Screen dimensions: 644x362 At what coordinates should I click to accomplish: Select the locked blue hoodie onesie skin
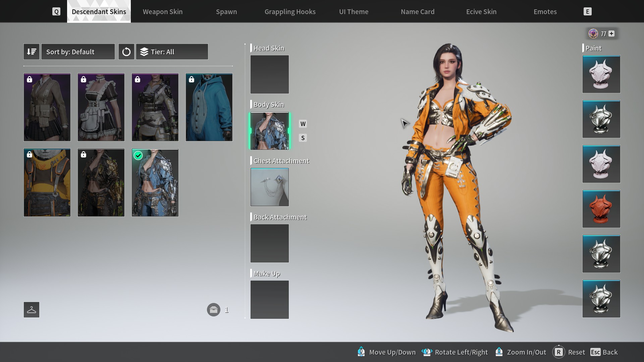click(x=209, y=107)
